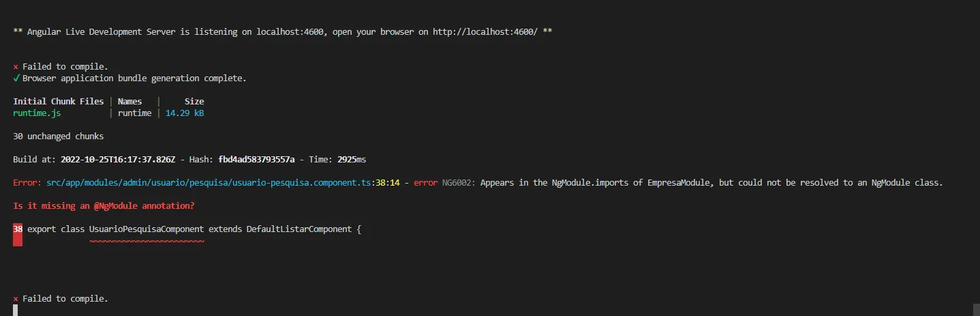Click the 'Size' column header
The image size is (980, 316).
click(x=194, y=102)
